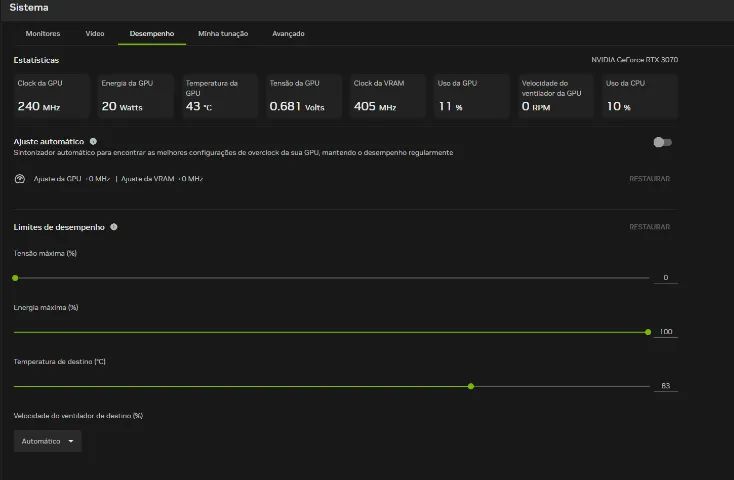Click the Ajuste da VRAM +0 MHz text

(162, 179)
